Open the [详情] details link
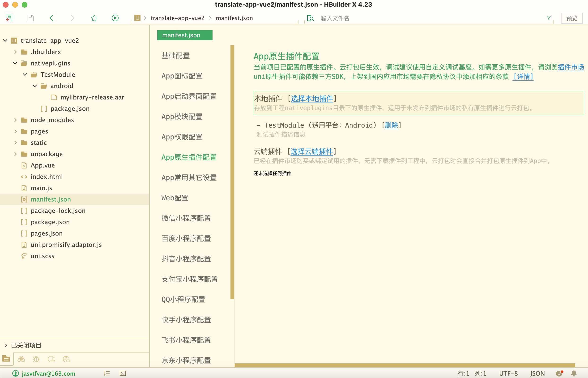 coord(523,77)
